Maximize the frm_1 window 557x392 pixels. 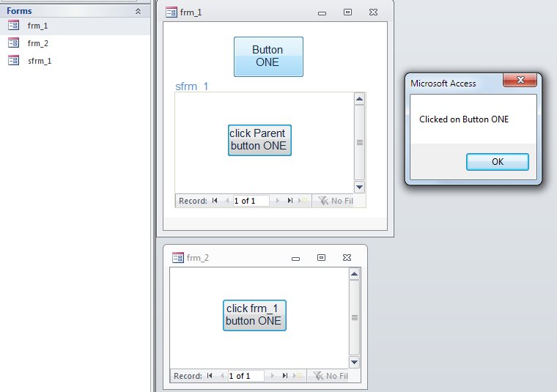pyautogui.click(x=348, y=12)
